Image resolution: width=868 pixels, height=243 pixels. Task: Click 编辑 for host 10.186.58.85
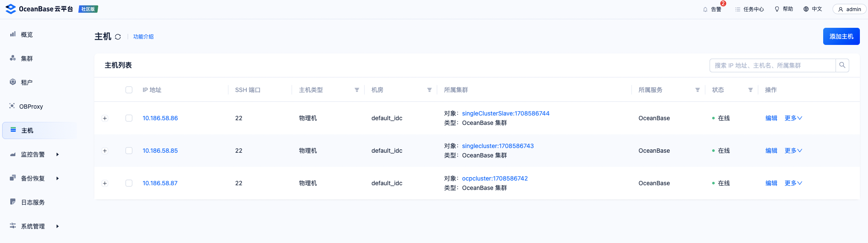771,151
